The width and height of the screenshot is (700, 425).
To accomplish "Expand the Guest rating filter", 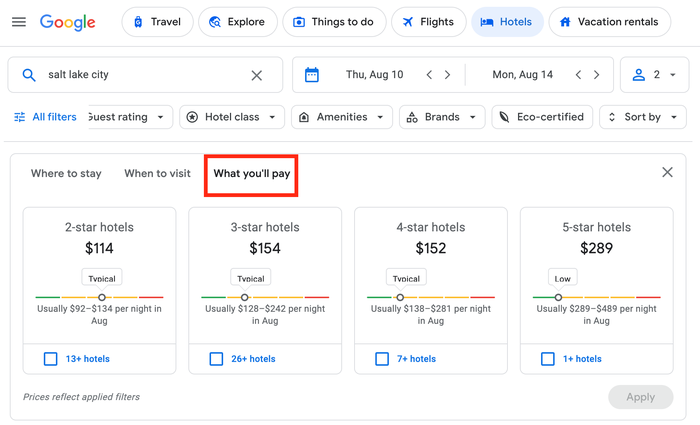I will point(130,117).
